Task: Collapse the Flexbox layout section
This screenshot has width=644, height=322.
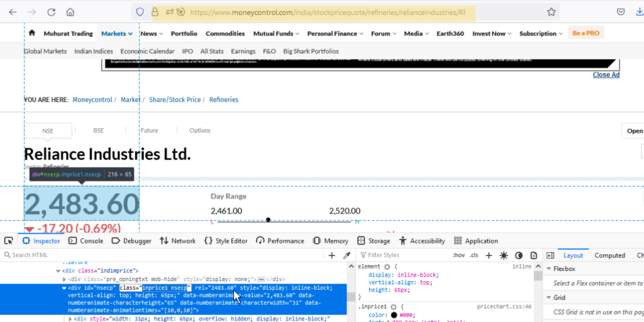Action: click(x=548, y=269)
